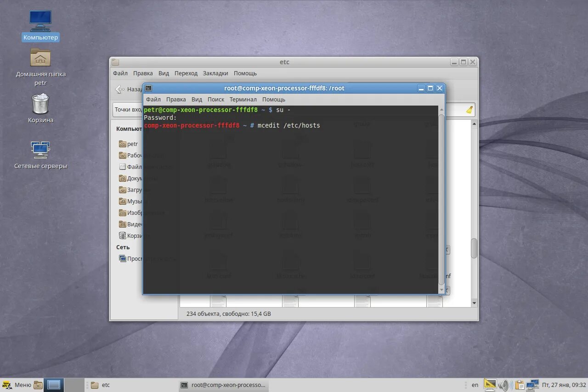Select Изображения folder icon in sidebar
The height and width of the screenshot is (392, 588).
coord(123,213)
